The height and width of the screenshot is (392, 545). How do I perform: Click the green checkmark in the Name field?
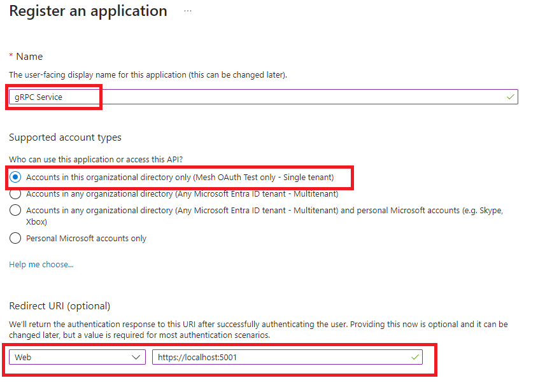pyautogui.click(x=510, y=97)
